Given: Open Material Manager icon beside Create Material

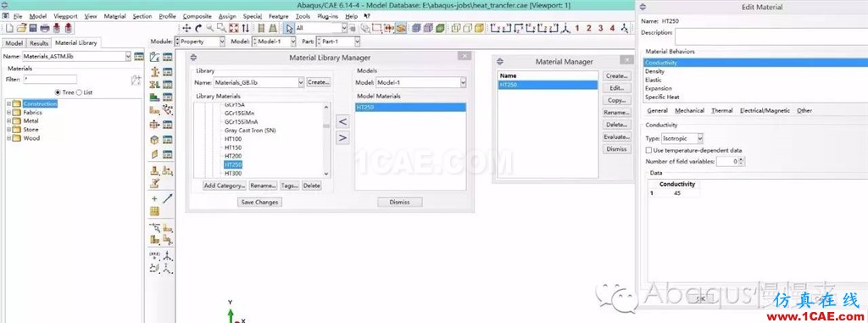Looking at the screenshot, I should click(167, 57).
